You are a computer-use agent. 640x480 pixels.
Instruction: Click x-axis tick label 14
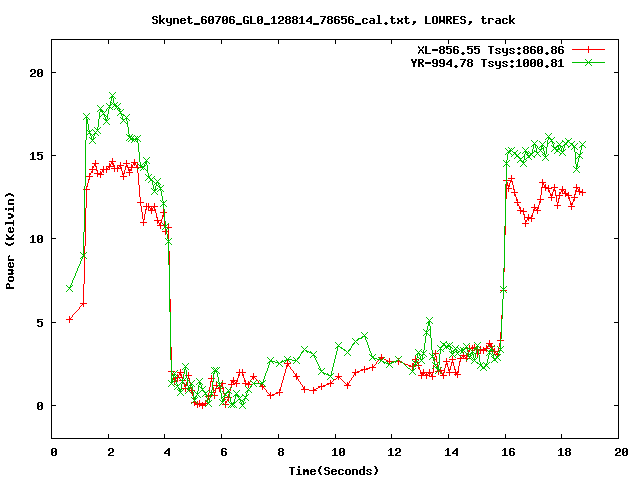451,452
